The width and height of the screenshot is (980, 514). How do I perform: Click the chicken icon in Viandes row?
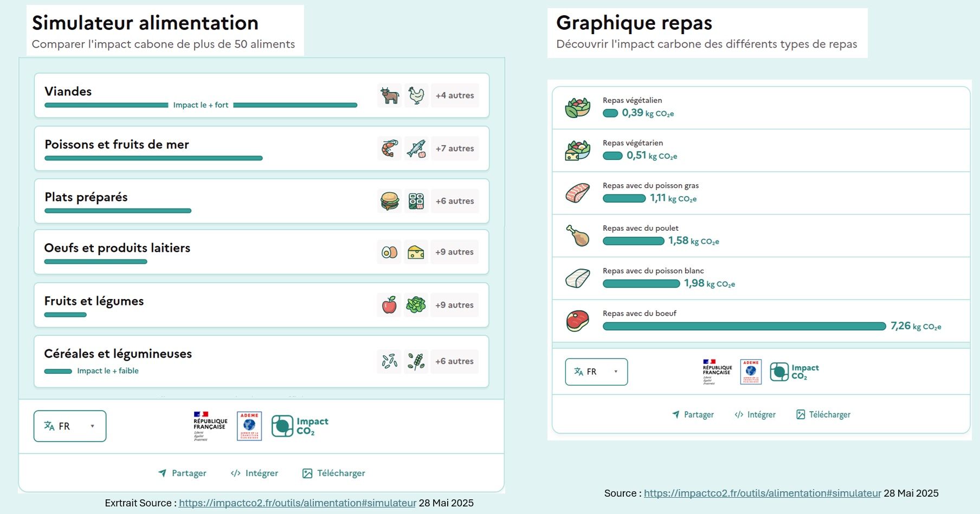[416, 95]
